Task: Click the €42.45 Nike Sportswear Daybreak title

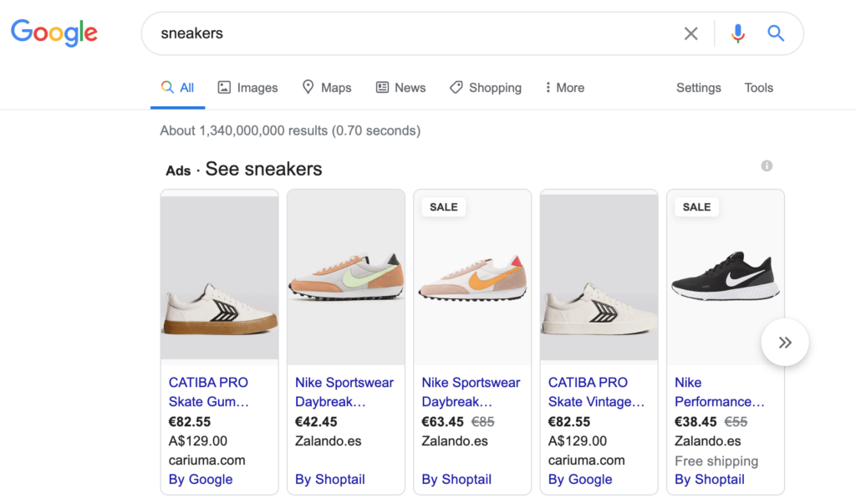Action: (x=344, y=392)
